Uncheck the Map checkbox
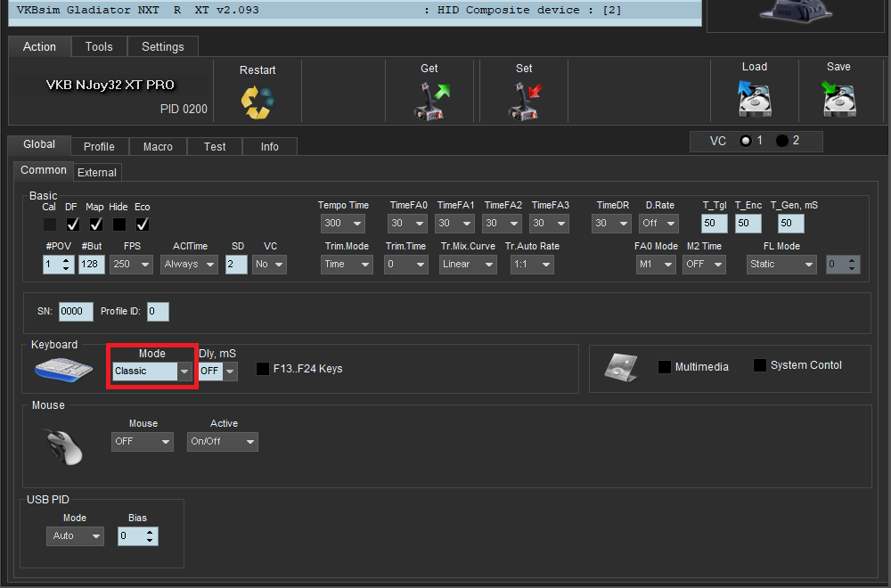This screenshot has width=891, height=588. (96, 225)
